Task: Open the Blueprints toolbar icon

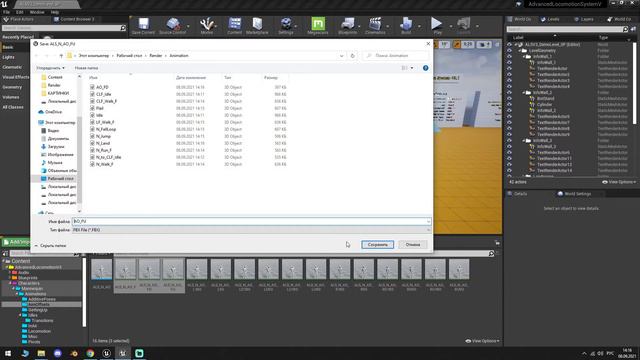Action: pyautogui.click(x=347, y=25)
